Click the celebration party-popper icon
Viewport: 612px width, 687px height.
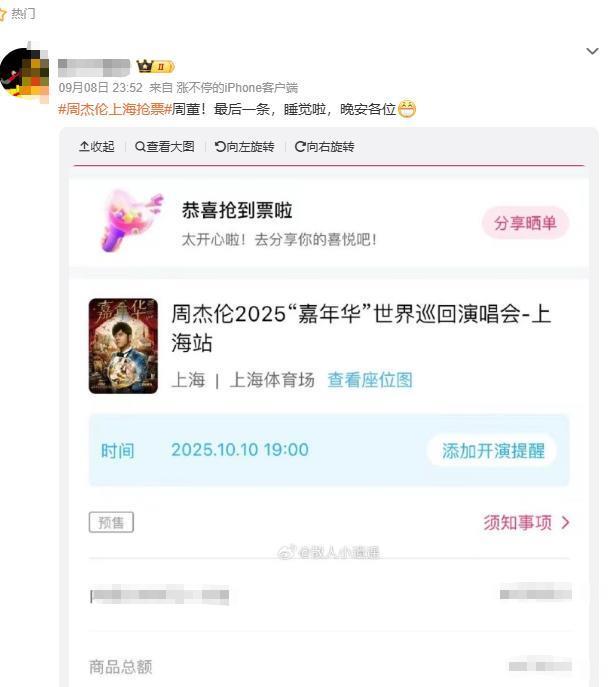click(131, 220)
